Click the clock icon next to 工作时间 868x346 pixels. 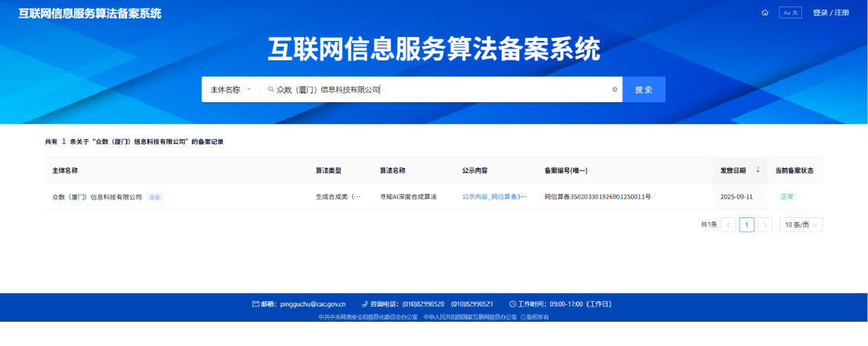(x=513, y=304)
